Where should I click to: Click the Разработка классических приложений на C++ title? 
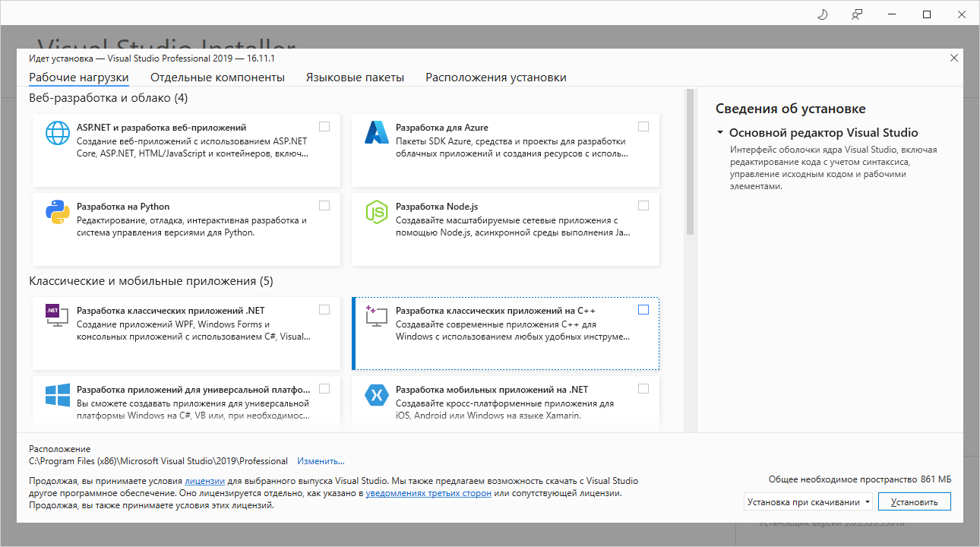[x=495, y=311]
